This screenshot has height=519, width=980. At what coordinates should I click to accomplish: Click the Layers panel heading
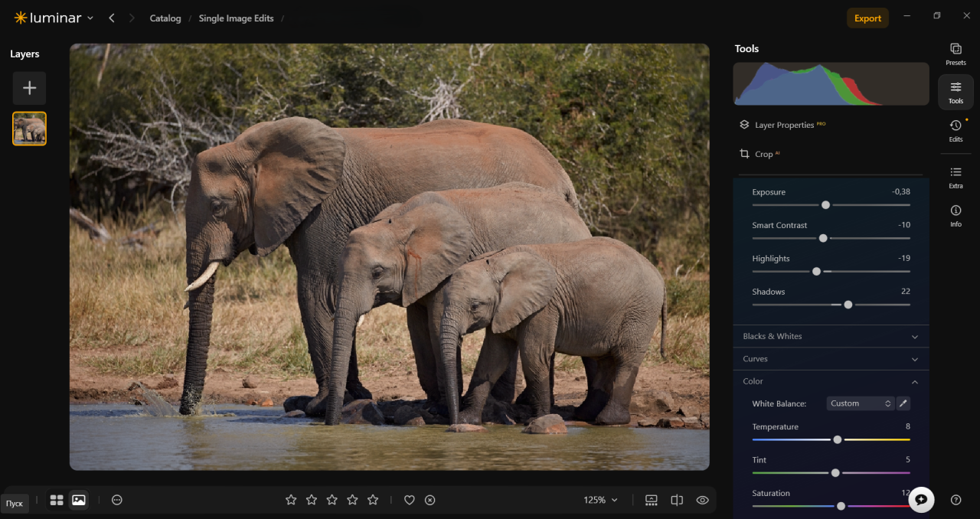[x=24, y=54]
